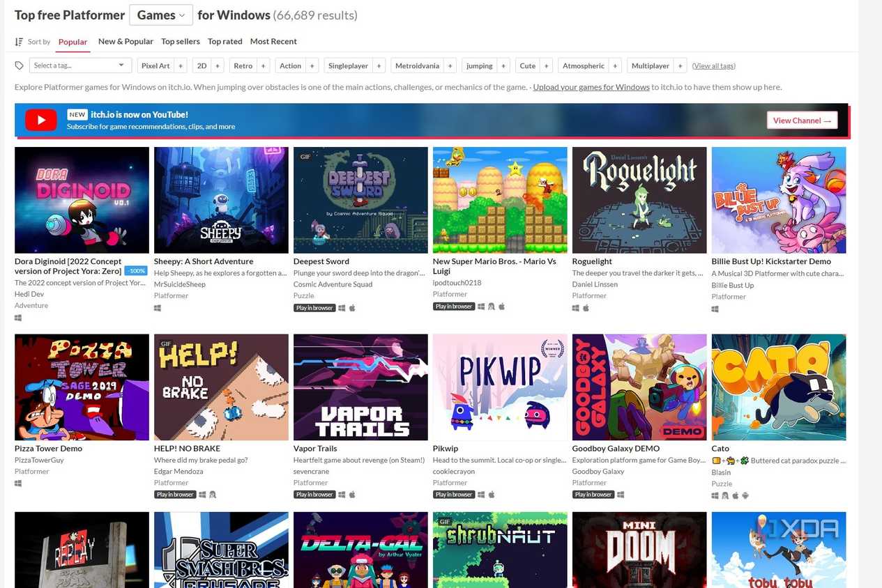This screenshot has height=588, width=882.
Task: Open the Billie Bust Up! Kickstarter Demo title
Action: click(x=771, y=261)
